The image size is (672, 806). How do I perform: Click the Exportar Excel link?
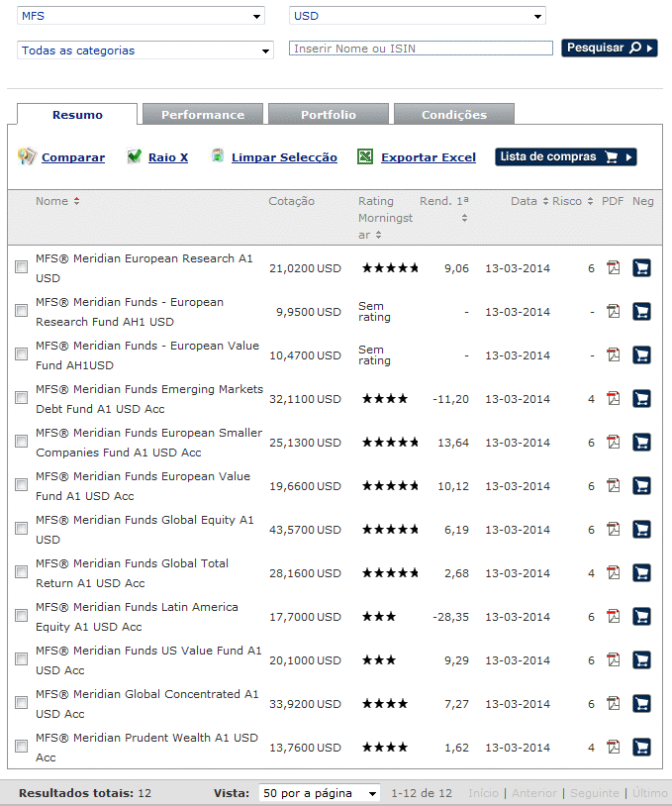coord(429,157)
